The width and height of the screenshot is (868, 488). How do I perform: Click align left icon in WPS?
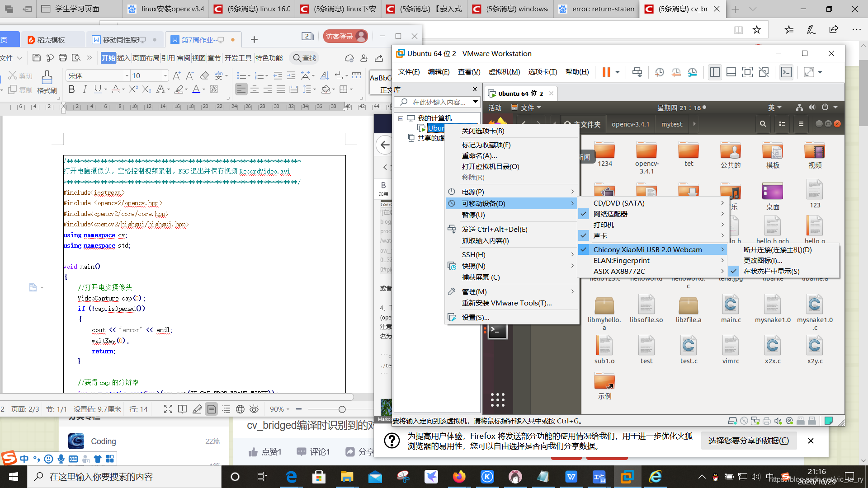pyautogui.click(x=241, y=89)
